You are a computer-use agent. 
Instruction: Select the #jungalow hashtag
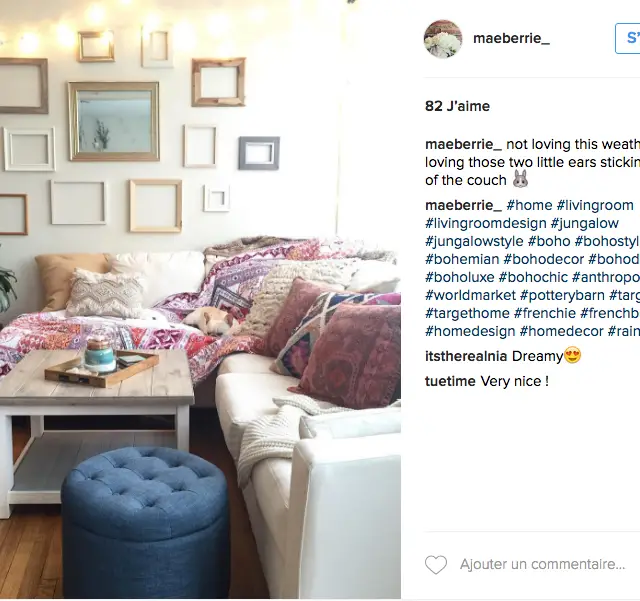pos(585,223)
